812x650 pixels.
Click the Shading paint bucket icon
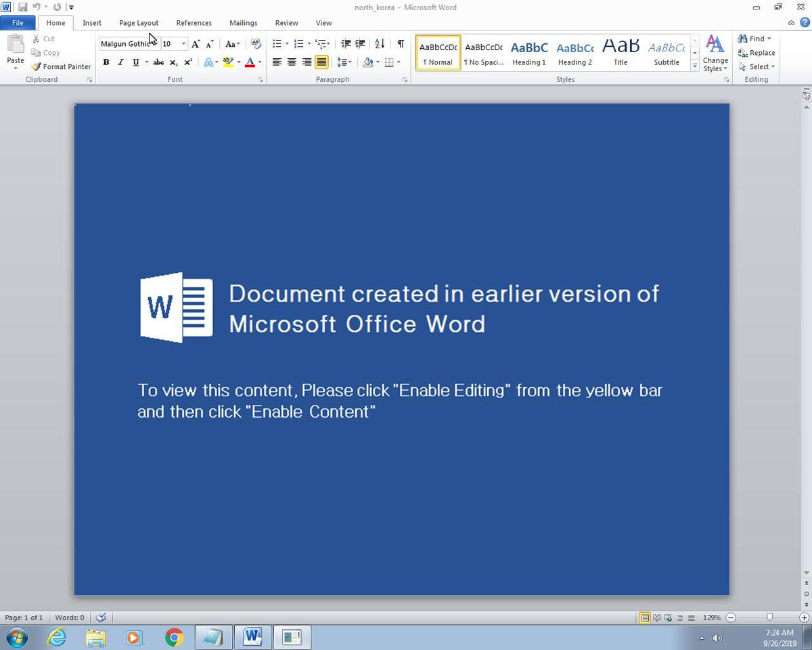point(367,62)
